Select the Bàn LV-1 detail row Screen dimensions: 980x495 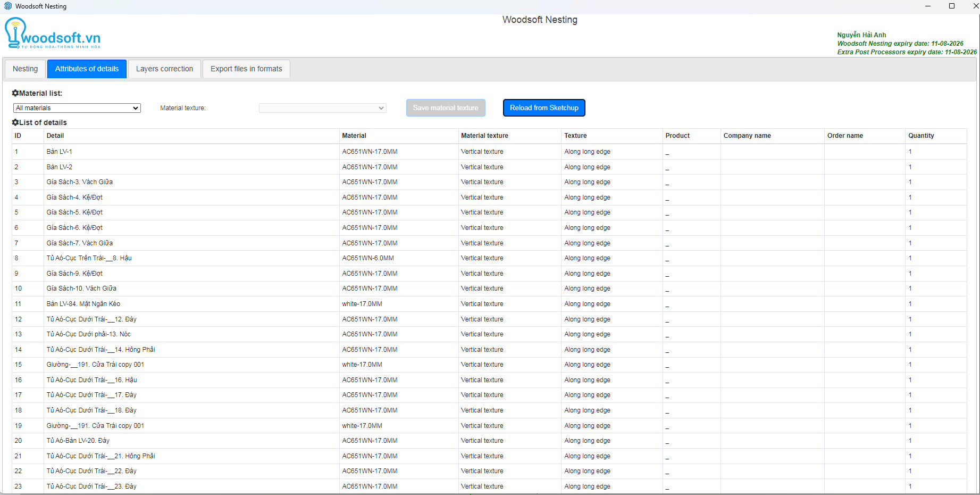click(x=59, y=152)
